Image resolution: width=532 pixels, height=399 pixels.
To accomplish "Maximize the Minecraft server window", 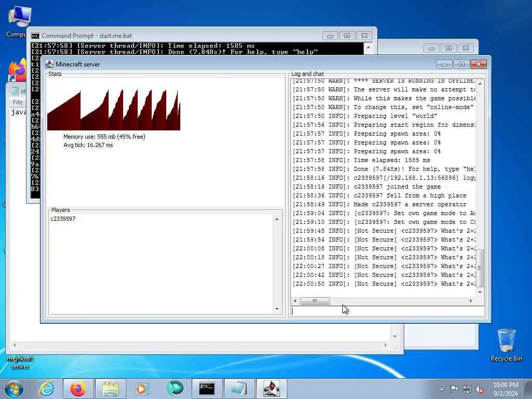I will click(x=461, y=64).
